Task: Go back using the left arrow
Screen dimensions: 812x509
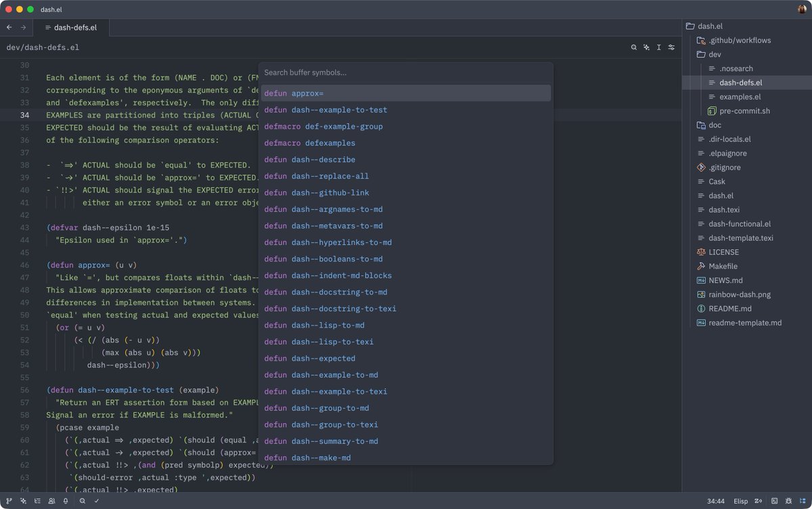Action: (9, 27)
